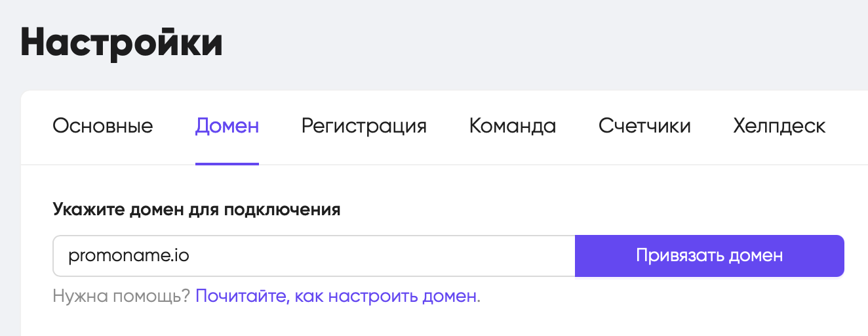Switch to the Основные tab
The width and height of the screenshot is (868, 336).
103,126
